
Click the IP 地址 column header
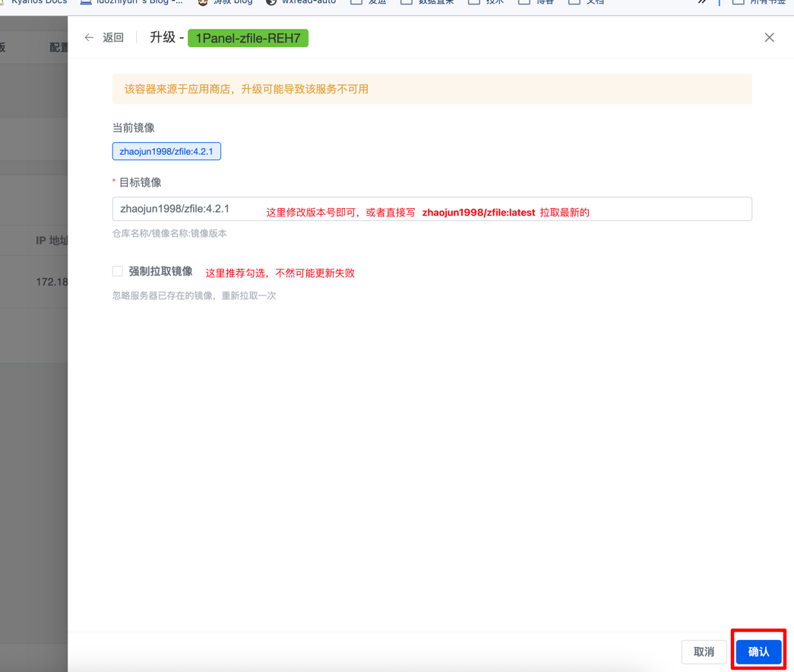tap(52, 240)
